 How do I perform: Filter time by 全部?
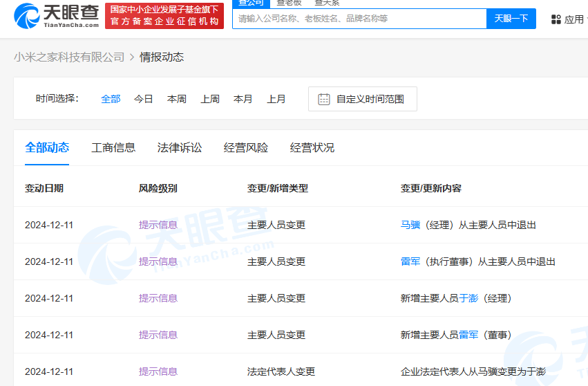(111, 99)
